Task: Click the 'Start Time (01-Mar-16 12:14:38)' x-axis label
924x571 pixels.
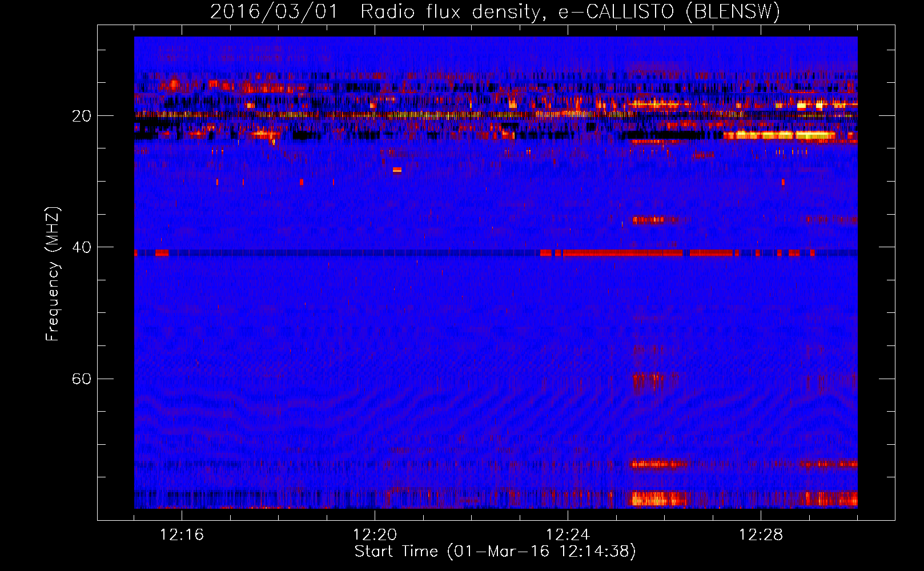Action: click(495, 552)
